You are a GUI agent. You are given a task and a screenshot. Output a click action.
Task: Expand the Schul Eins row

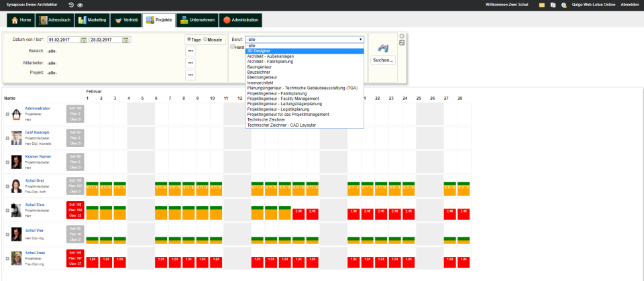pyautogui.click(x=7, y=211)
